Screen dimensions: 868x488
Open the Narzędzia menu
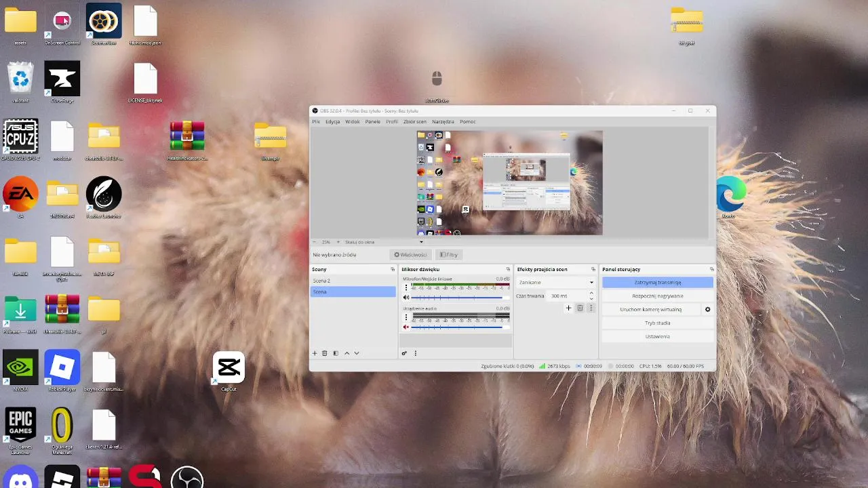[443, 122]
